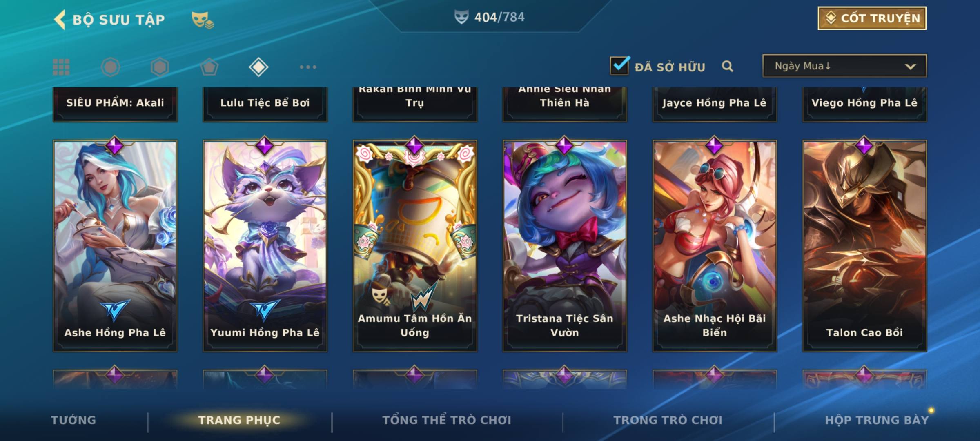Open the Trong Trò Chơi tab
The height and width of the screenshot is (441, 980).
click(668, 420)
